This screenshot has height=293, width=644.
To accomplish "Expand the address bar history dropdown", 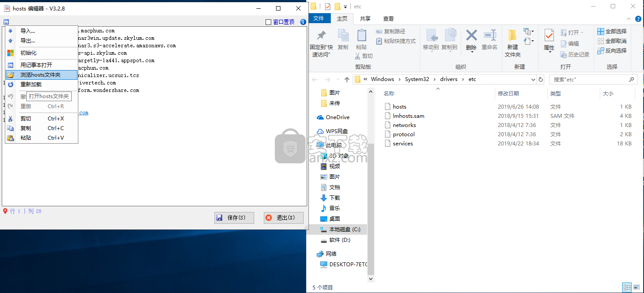I will (533, 80).
